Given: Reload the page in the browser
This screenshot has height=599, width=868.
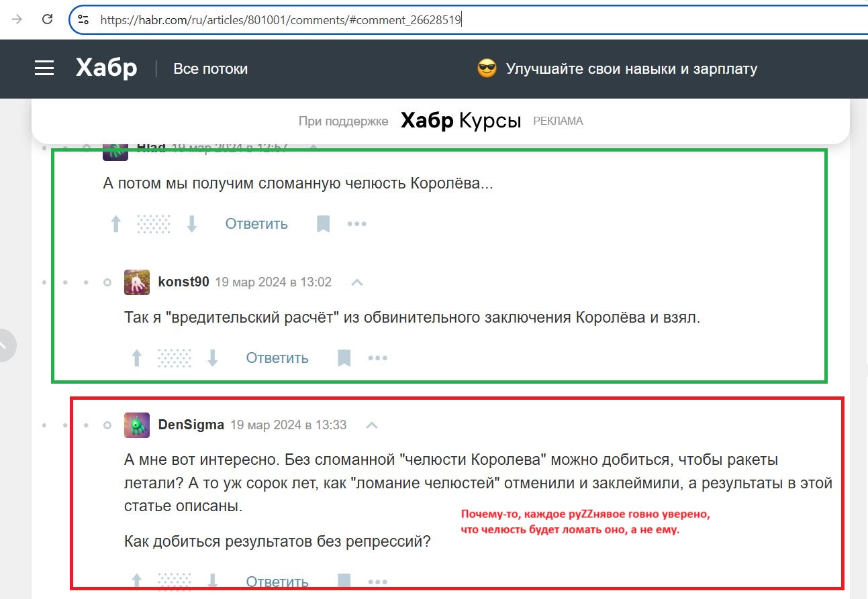Looking at the screenshot, I should coord(47,19).
